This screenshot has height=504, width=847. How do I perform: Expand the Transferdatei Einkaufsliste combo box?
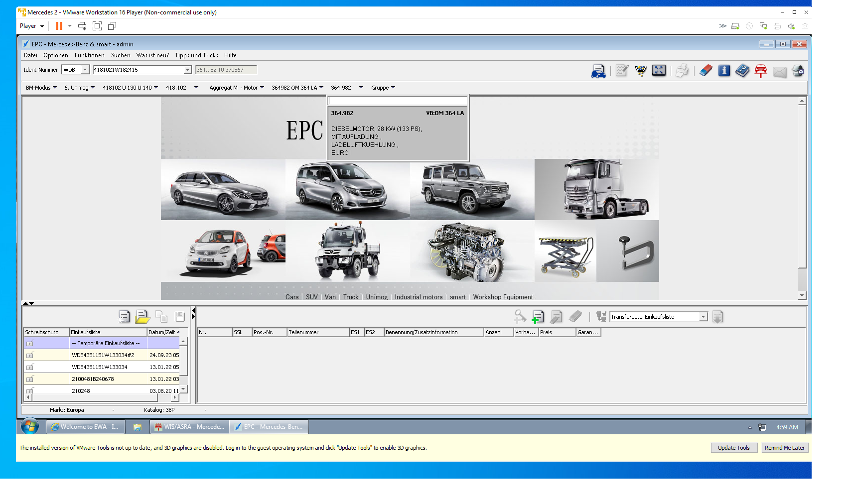(x=703, y=317)
